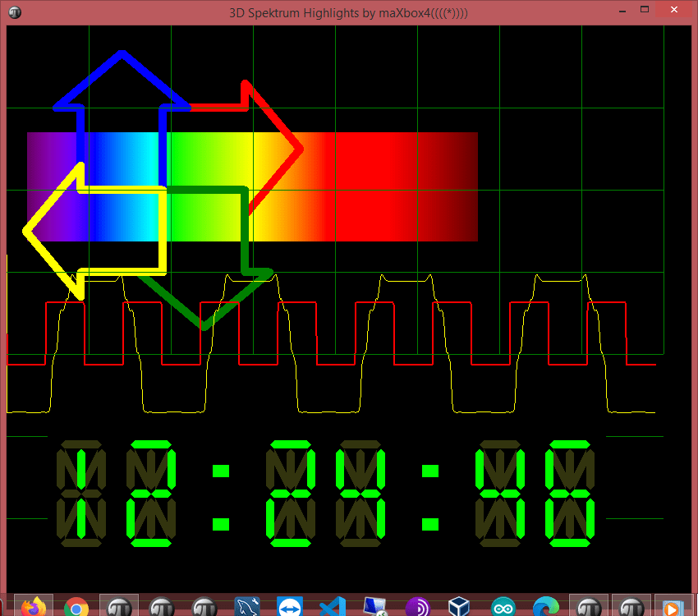The image size is (698, 616).
Task: Launch Google Chrome from the taskbar
Action: pos(76,607)
